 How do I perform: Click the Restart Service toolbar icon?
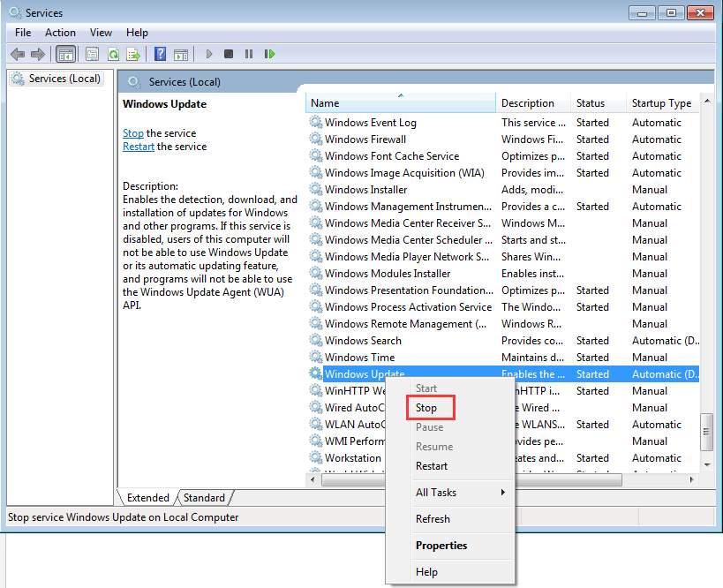click(269, 54)
